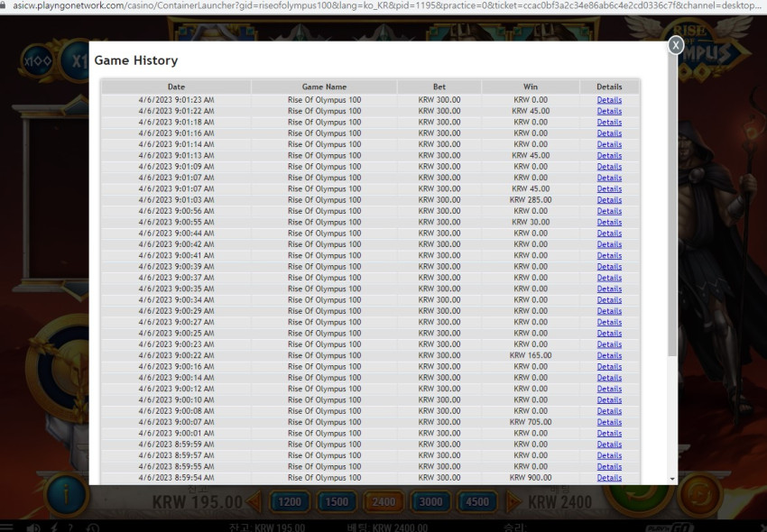Click the KRW 2400 bet display
The height and width of the screenshot is (532, 767).
point(560,502)
